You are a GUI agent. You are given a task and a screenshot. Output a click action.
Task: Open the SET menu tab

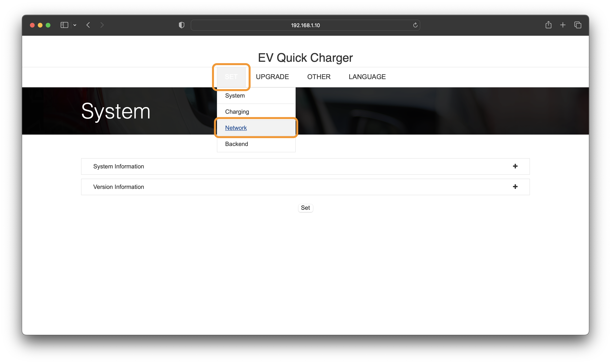pos(231,77)
